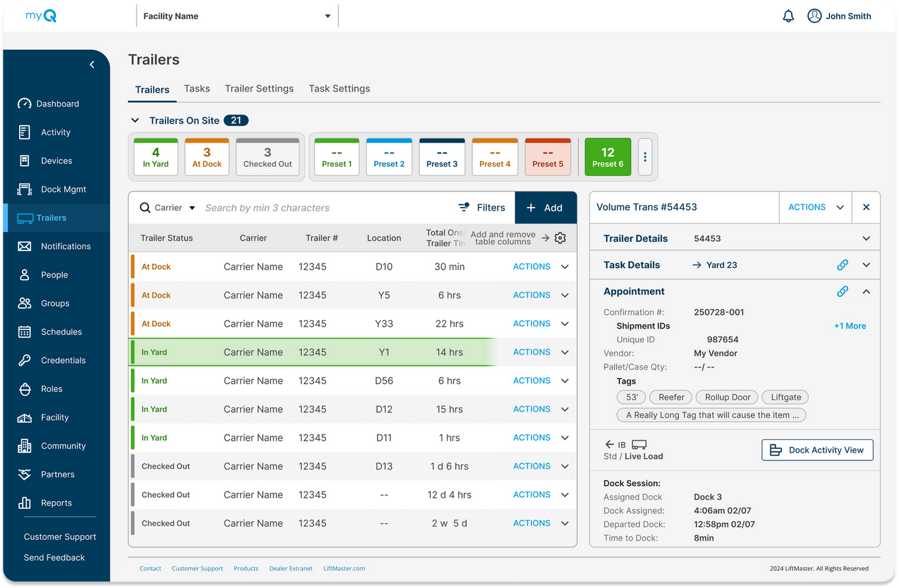Click the +1 More shipment link

coord(850,326)
